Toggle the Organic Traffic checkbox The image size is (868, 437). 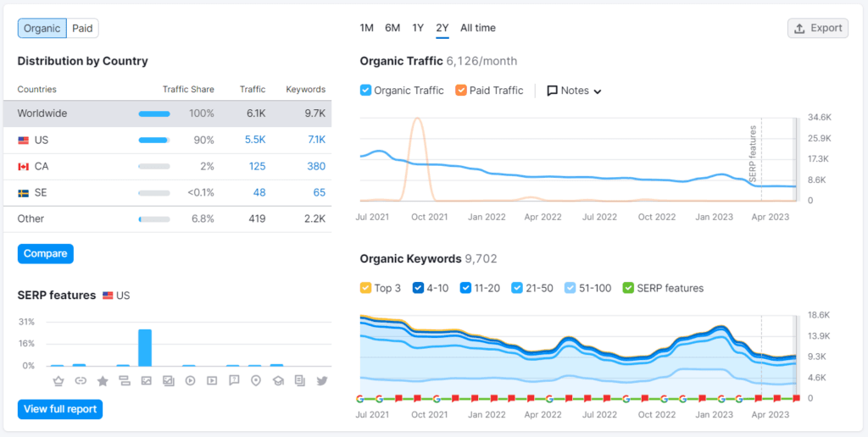click(365, 90)
